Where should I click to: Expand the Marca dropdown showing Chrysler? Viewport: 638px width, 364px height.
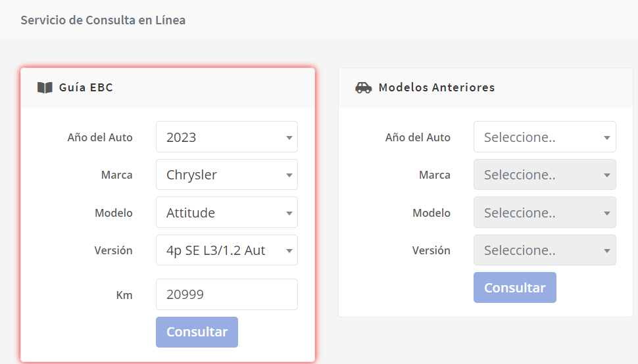coord(226,175)
